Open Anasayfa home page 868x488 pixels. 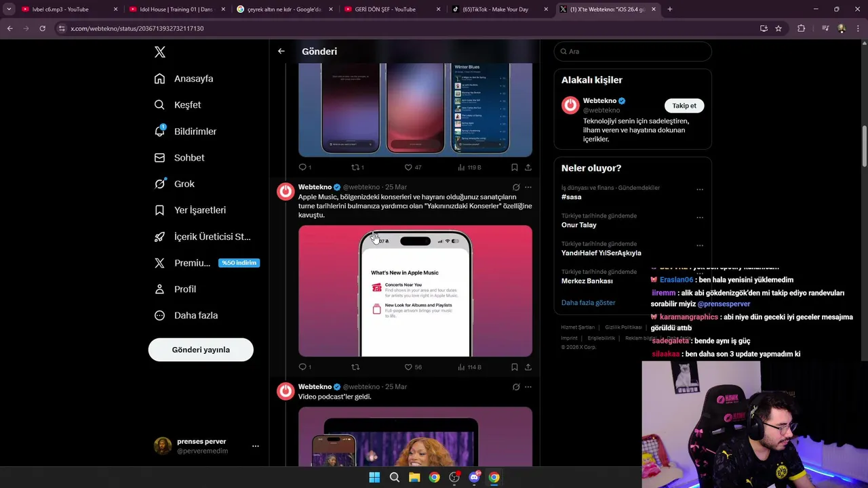[x=184, y=79]
